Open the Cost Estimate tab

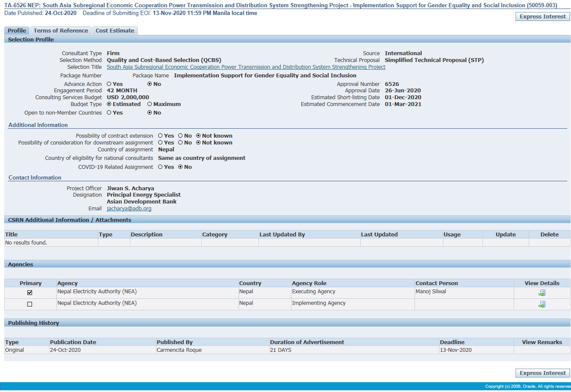tap(115, 31)
